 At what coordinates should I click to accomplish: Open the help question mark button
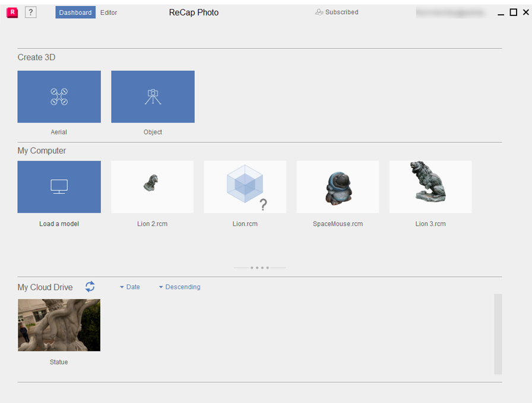click(30, 12)
